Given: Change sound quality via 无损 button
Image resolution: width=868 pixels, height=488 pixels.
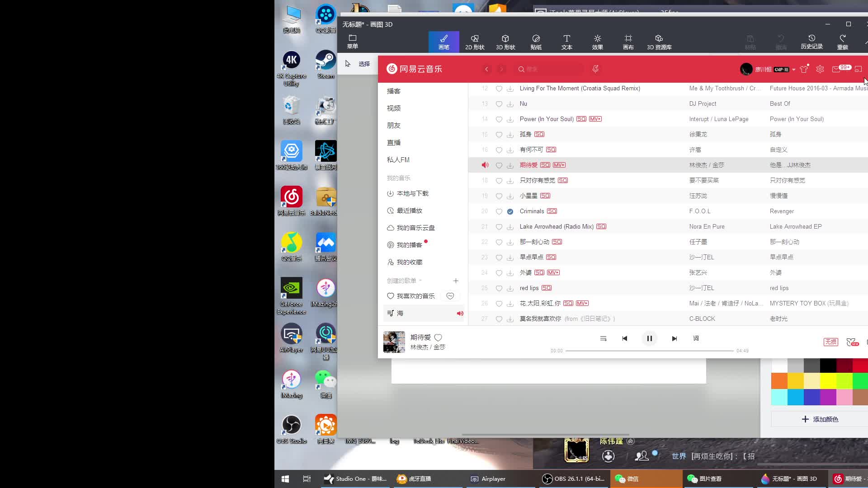Looking at the screenshot, I should [x=830, y=342].
